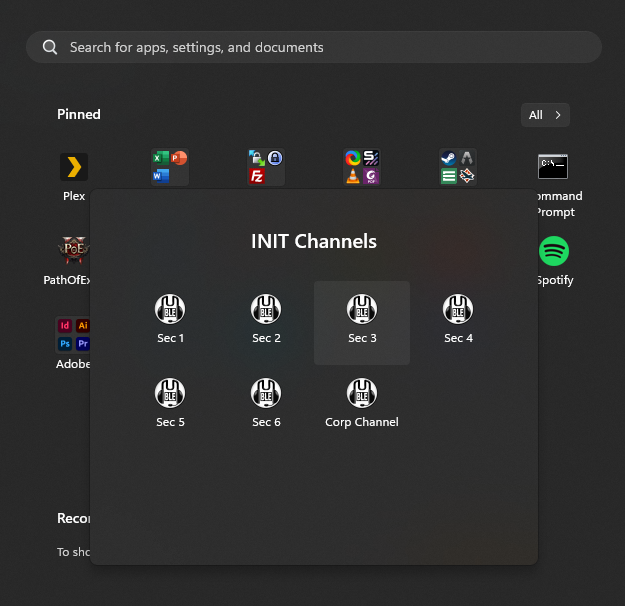The image size is (625, 606).
Task: Click the INIT Channels folder name
Action: coord(313,241)
